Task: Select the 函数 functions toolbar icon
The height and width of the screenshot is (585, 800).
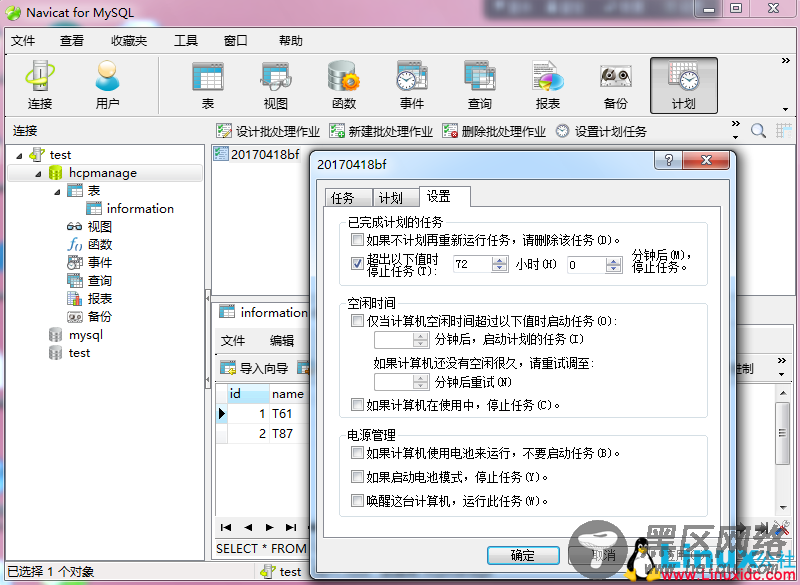Action: (343, 85)
